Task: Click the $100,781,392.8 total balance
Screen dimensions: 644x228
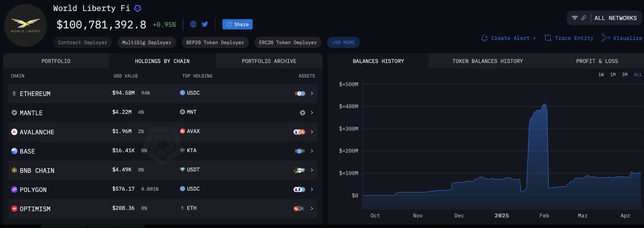Action: (x=101, y=25)
